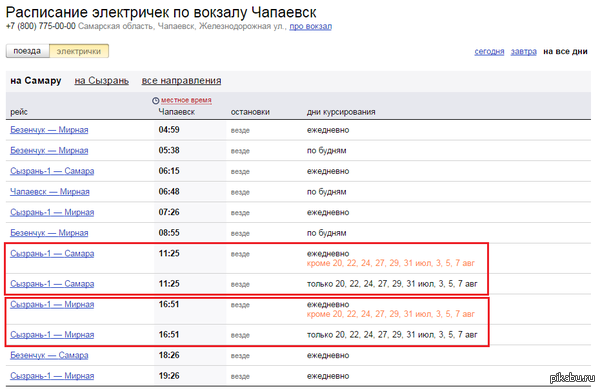Open все направления directions link

point(181,81)
